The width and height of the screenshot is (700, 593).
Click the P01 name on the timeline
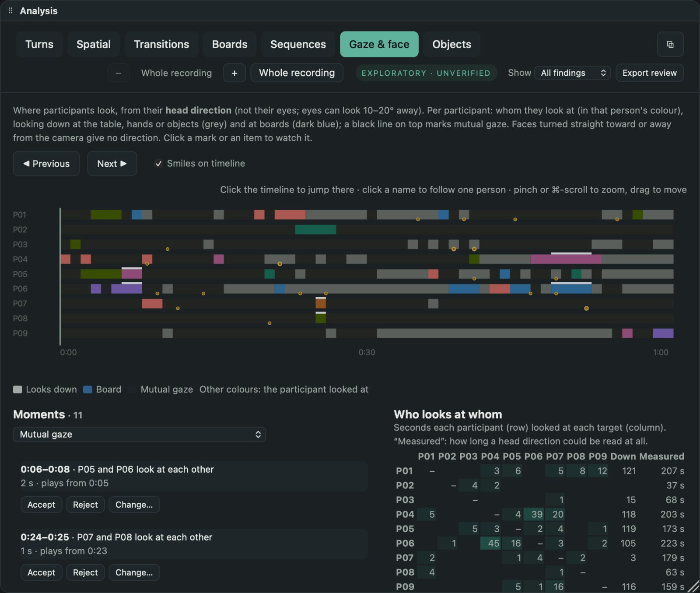point(20,215)
